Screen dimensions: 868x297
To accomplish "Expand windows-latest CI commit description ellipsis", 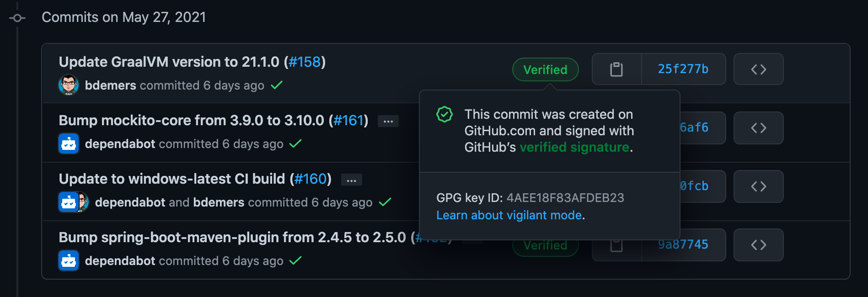I will 351,180.
